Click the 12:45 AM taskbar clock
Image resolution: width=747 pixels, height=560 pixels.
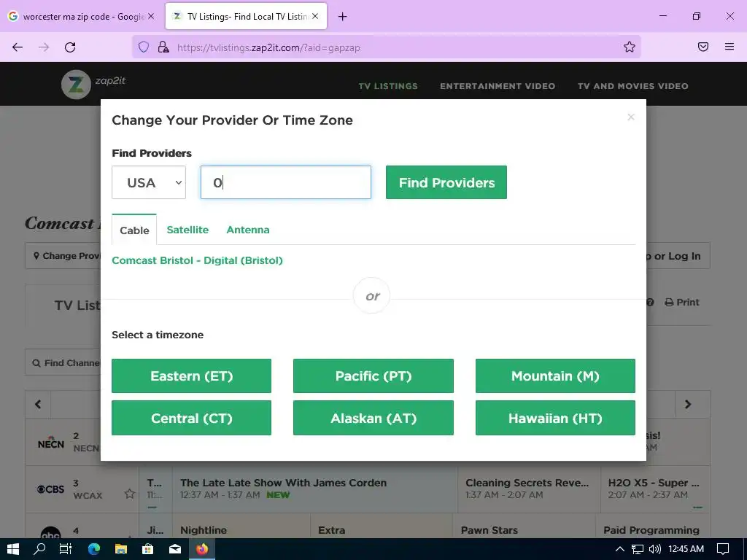pos(686,549)
